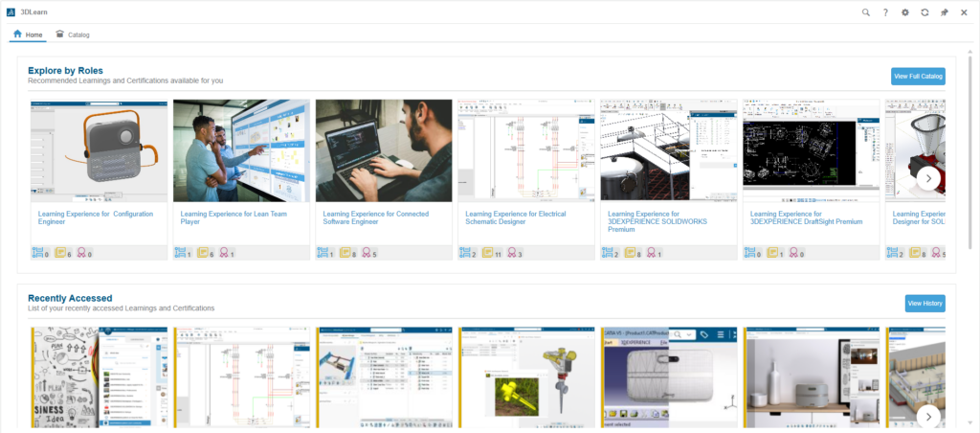This screenshot has height=433, width=980.
Task: Click the SOLIDWORKS Premium thumbnail image
Action: (x=669, y=150)
